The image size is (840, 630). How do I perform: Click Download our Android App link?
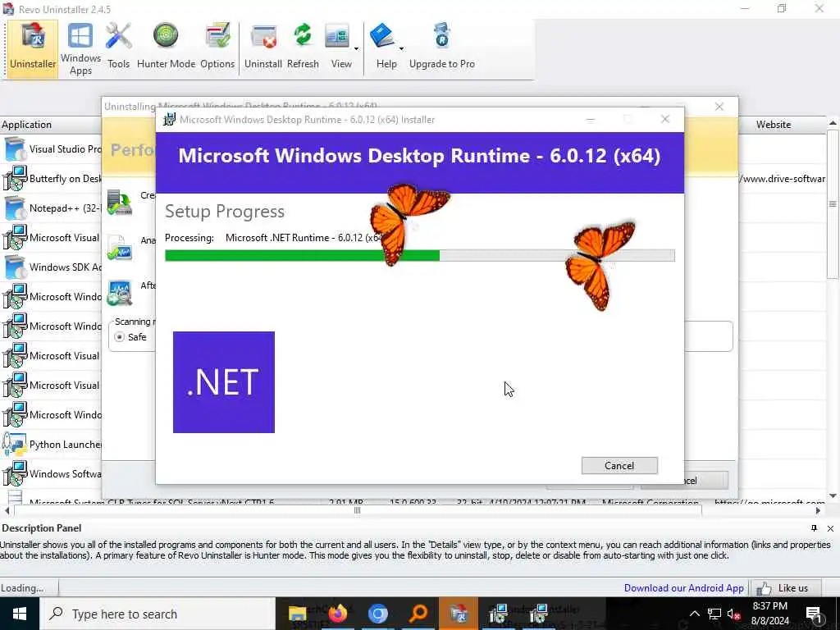683,588
